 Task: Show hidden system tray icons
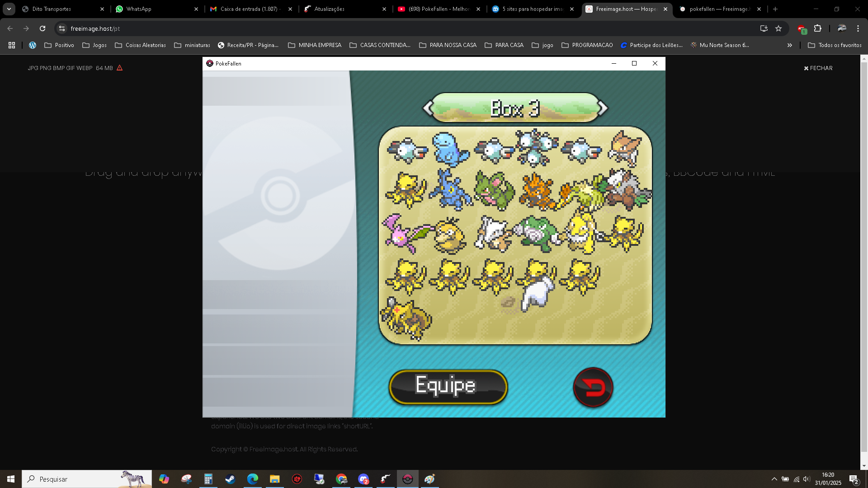[x=774, y=479]
